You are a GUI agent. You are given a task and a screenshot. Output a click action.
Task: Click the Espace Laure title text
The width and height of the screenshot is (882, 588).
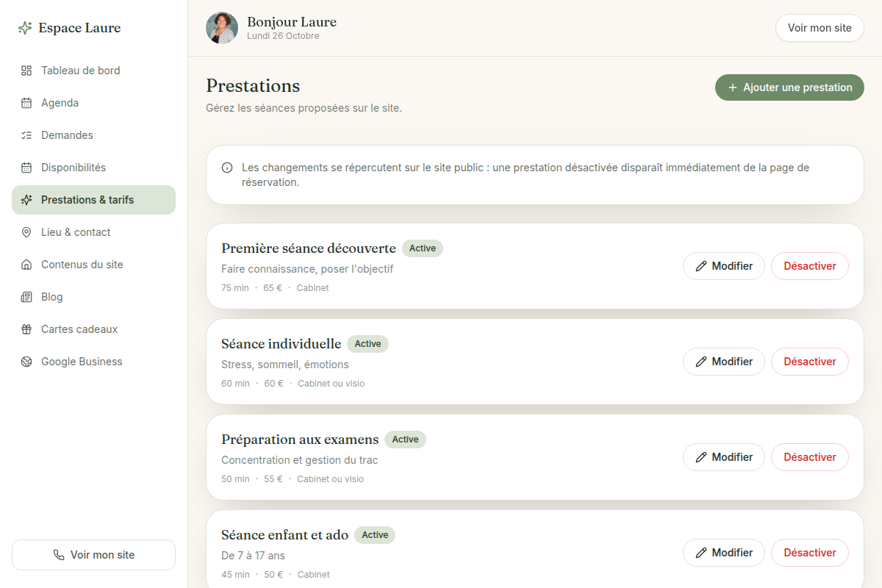(79, 28)
